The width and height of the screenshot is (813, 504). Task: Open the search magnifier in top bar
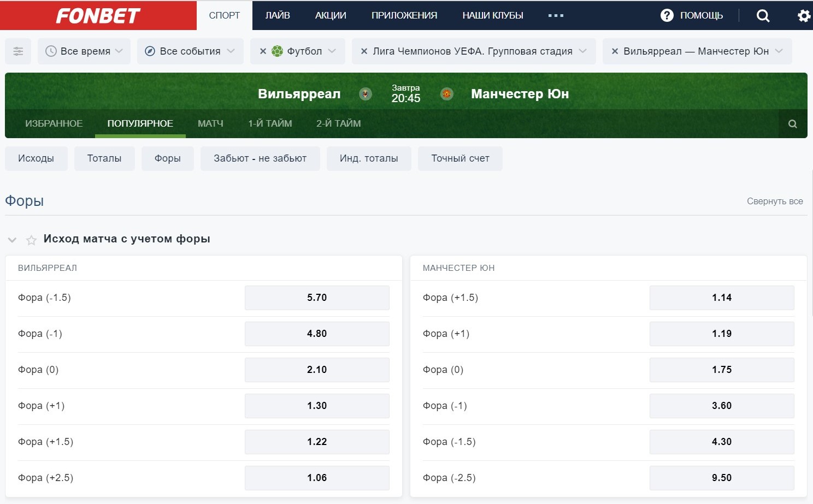coord(763,15)
